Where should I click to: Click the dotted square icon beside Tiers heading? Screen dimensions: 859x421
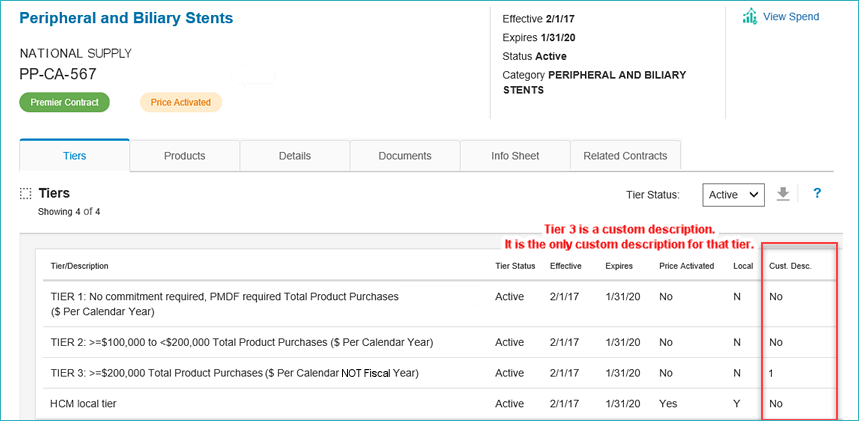[26, 194]
